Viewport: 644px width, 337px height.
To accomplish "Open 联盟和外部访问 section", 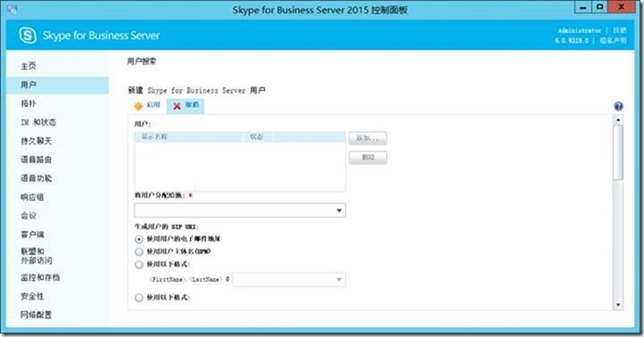I will pos(37,256).
